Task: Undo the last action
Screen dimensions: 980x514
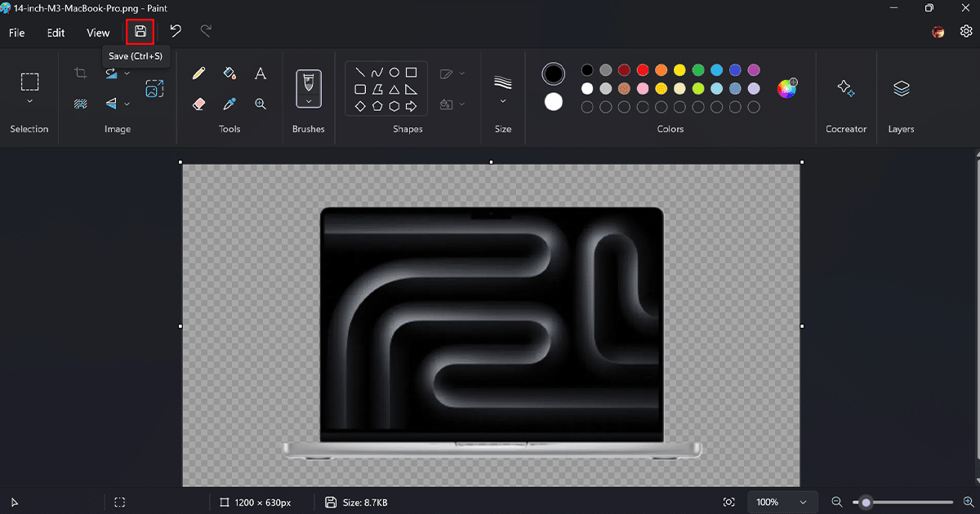Action: pos(175,31)
